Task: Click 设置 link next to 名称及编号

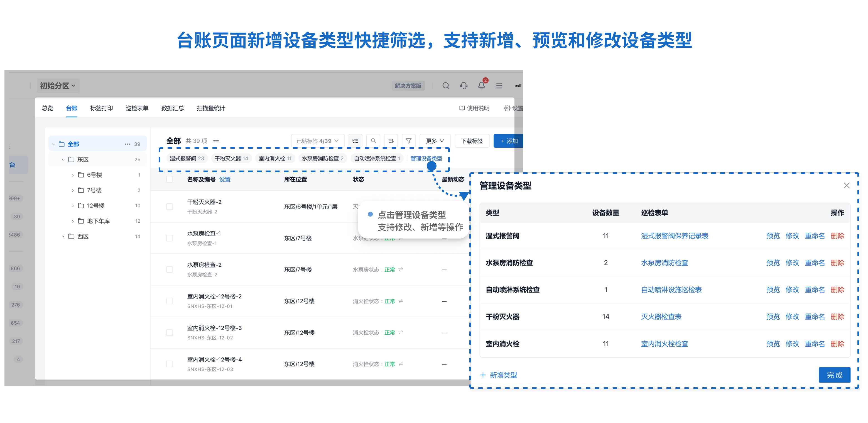Action: [225, 179]
